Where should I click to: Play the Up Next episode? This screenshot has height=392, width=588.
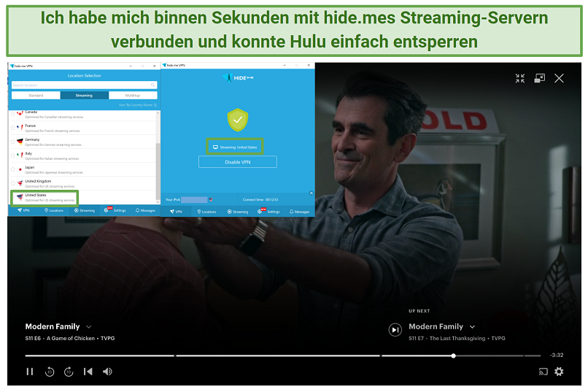(x=395, y=330)
